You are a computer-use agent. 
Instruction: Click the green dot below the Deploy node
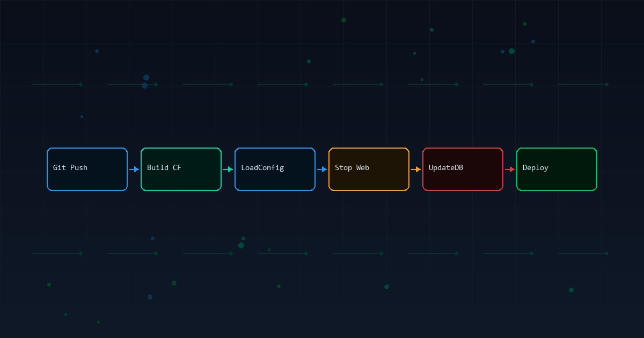(x=571, y=290)
